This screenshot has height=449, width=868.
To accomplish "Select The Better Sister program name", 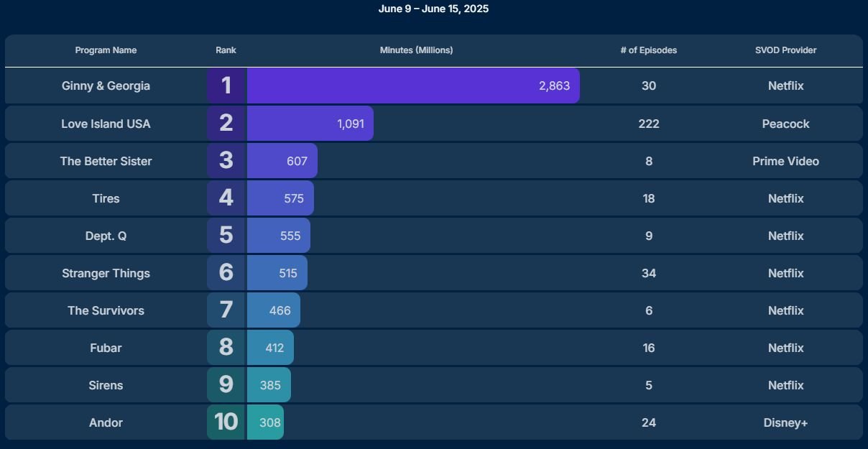I will (106, 161).
